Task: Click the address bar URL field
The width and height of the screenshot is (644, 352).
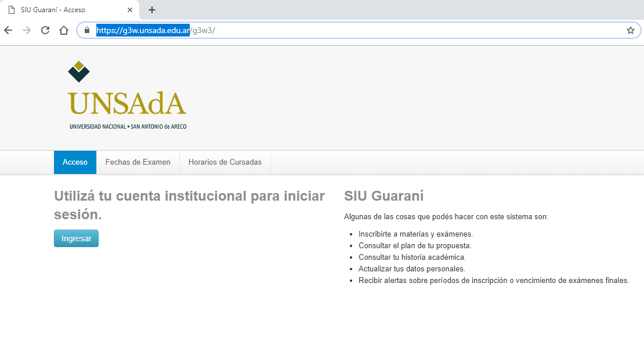Action: pos(348,30)
